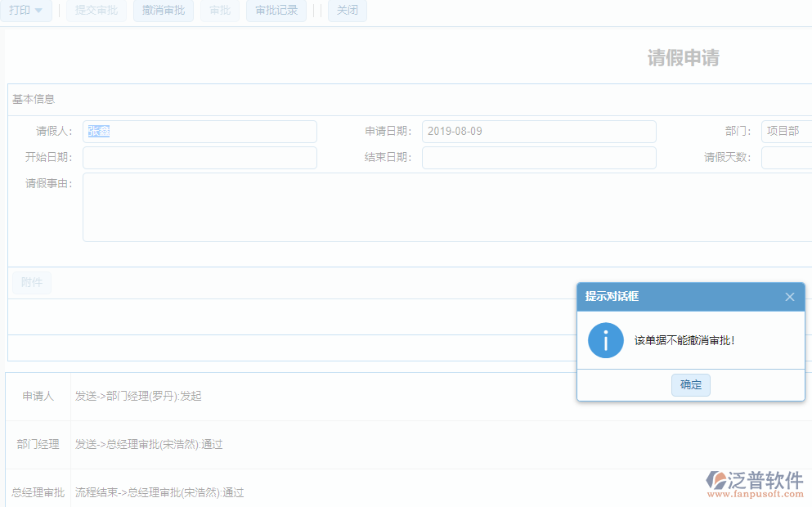The height and width of the screenshot is (507, 812).
Task: Close the 提示对话框 dialog with the X
Action: (x=789, y=297)
